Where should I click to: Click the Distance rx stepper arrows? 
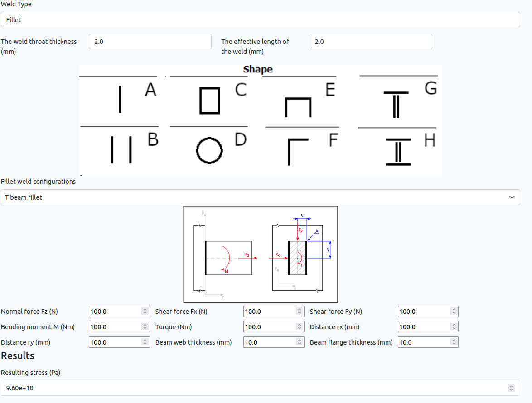click(x=454, y=327)
